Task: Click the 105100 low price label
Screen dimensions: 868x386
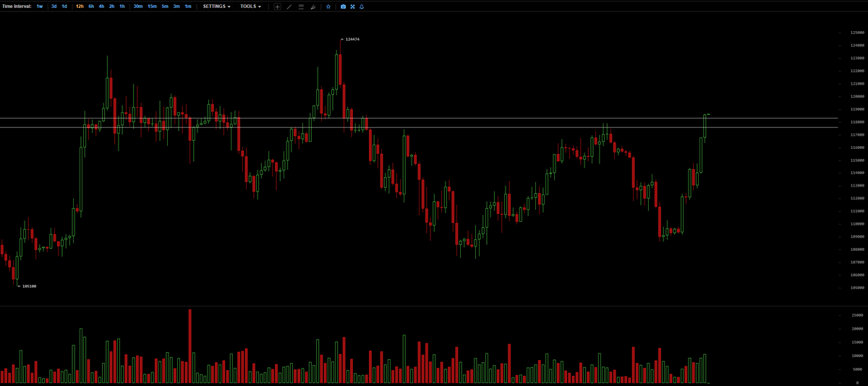Action: [x=29, y=286]
